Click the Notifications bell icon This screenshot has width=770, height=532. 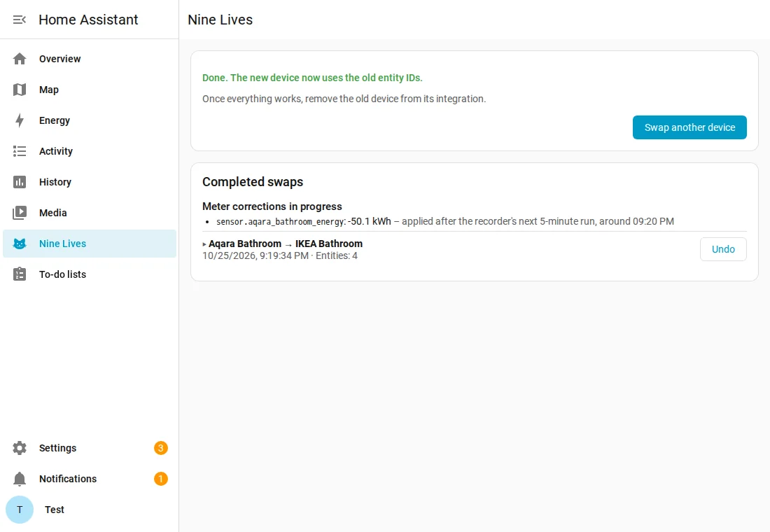20,479
